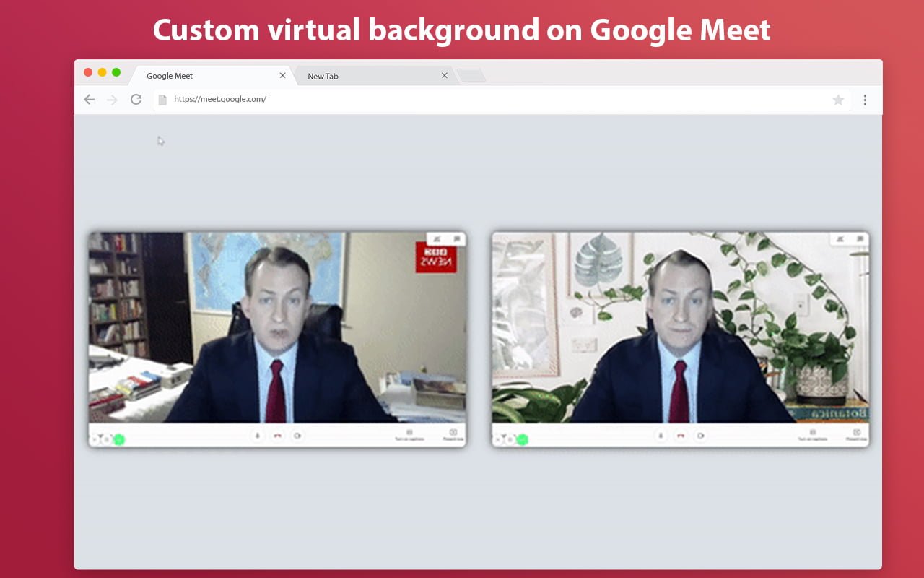Open a new browser tab
The image size is (924, 578).
[x=471, y=75]
